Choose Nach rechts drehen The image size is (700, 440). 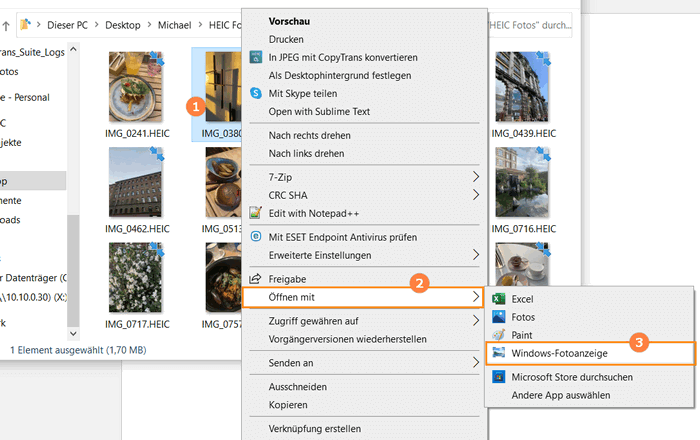[309, 135]
